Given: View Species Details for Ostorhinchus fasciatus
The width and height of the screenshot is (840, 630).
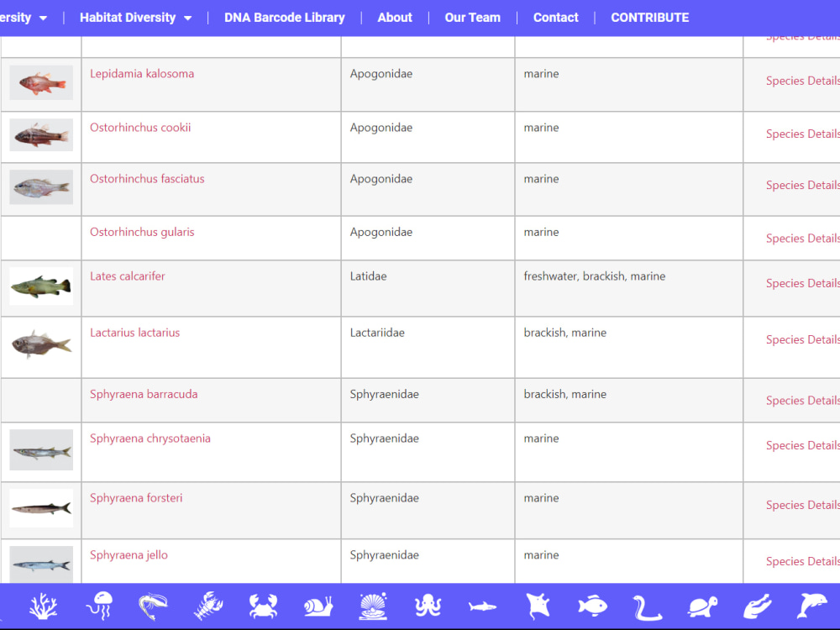Looking at the screenshot, I should (x=802, y=186).
